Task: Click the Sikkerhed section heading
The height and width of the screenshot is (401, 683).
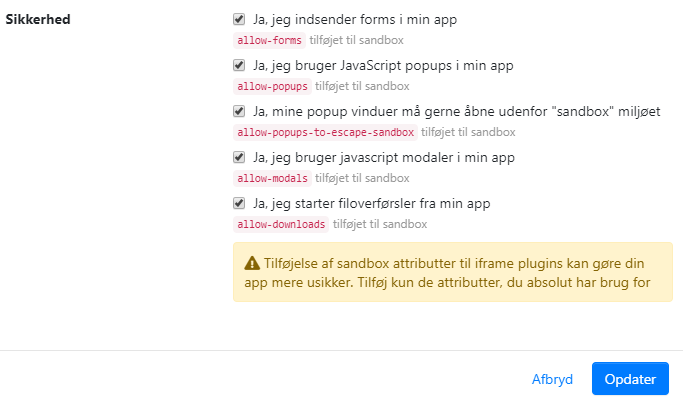Action: point(39,20)
